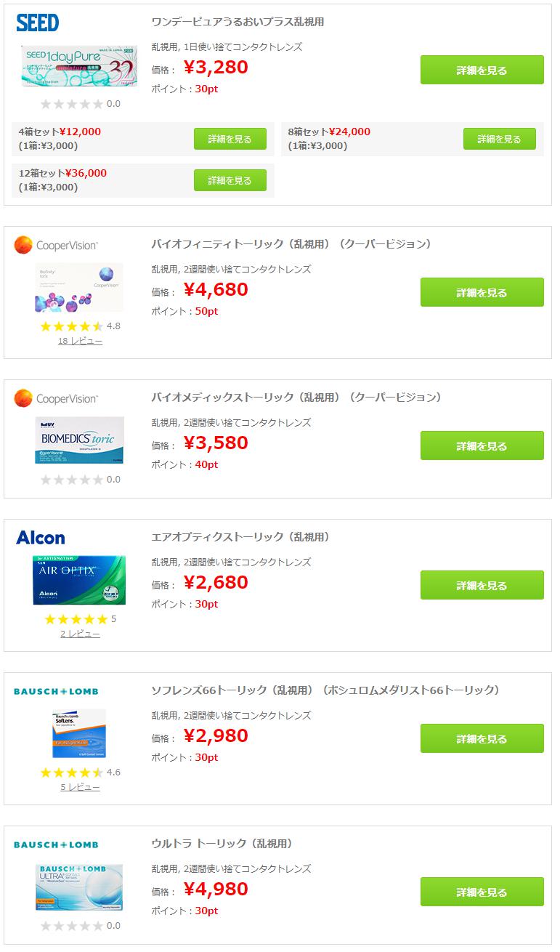Open the 5 レビュー link for SofLens
This screenshot has height=952, width=560.
80,787
